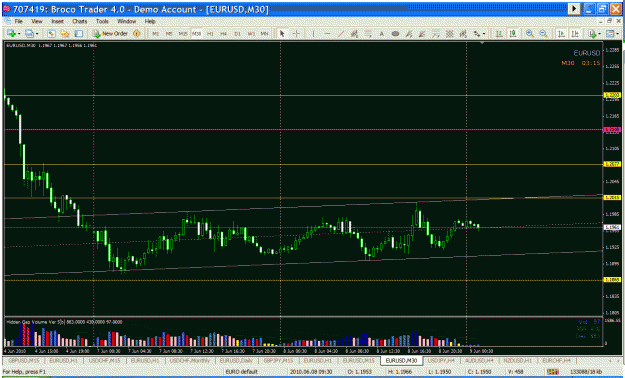Click the Profiles toolbar icon

(29, 34)
